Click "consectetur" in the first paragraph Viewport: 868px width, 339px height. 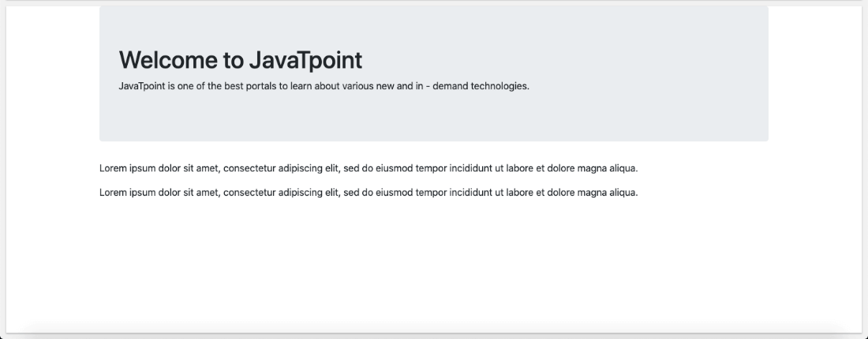click(249, 168)
